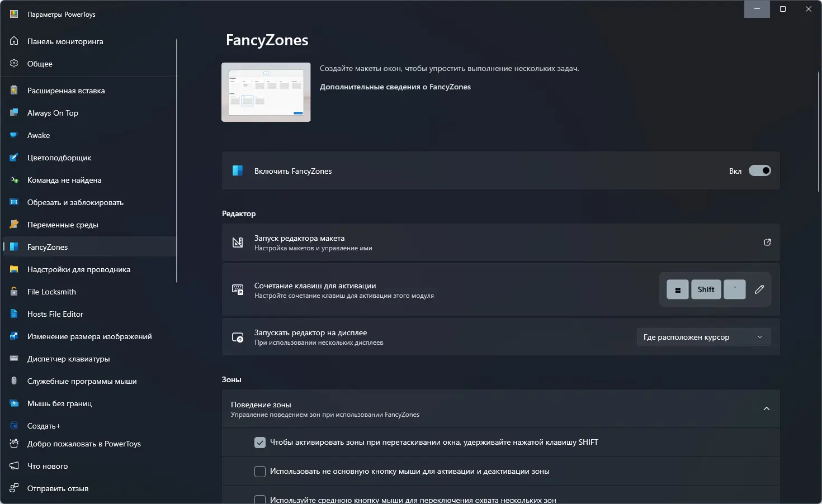Click the General settings gear icon
The height and width of the screenshot is (504, 822).
pos(14,63)
